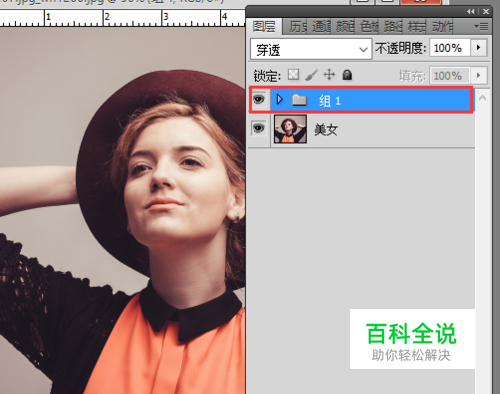Switch to the 路径 paths tab
Image resolution: width=500 pixels, height=394 pixels.
click(393, 27)
